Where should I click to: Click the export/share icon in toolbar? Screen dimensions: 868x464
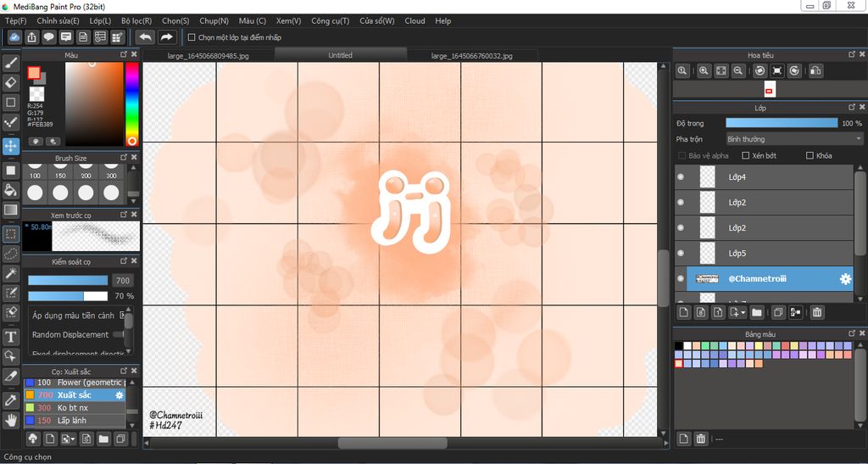[31, 37]
